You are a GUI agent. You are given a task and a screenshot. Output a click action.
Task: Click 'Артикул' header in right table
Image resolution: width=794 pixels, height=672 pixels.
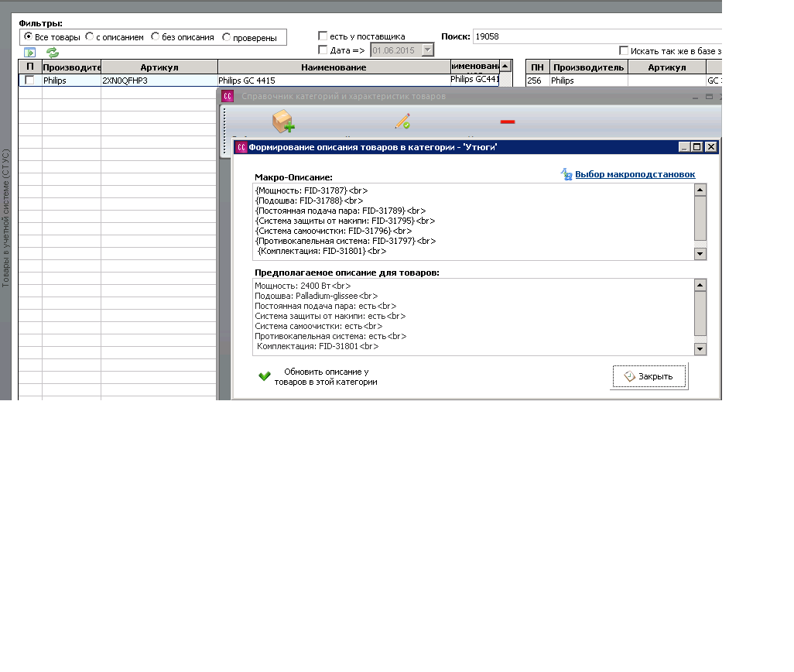point(667,67)
